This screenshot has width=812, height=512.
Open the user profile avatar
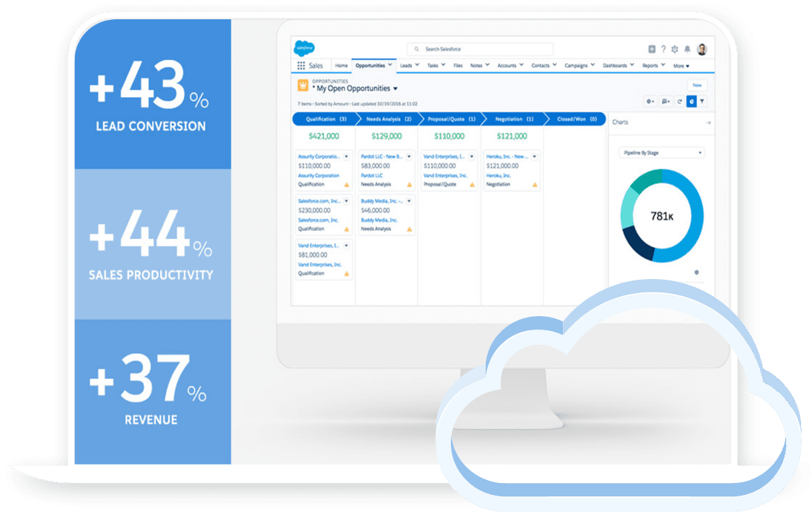tap(702, 49)
